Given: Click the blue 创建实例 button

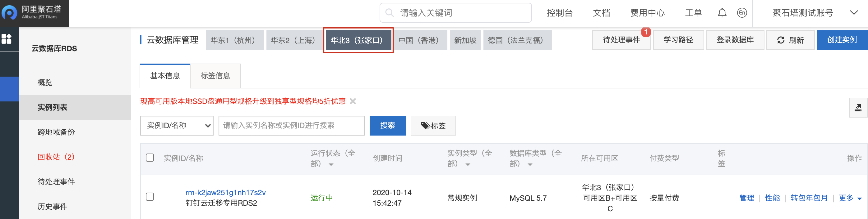Looking at the screenshot, I should [842, 40].
